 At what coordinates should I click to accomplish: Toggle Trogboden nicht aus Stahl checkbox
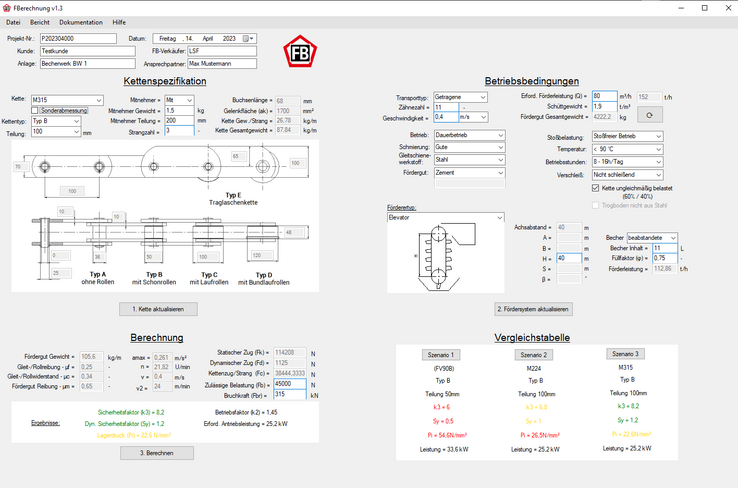pyautogui.click(x=595, y=205)
